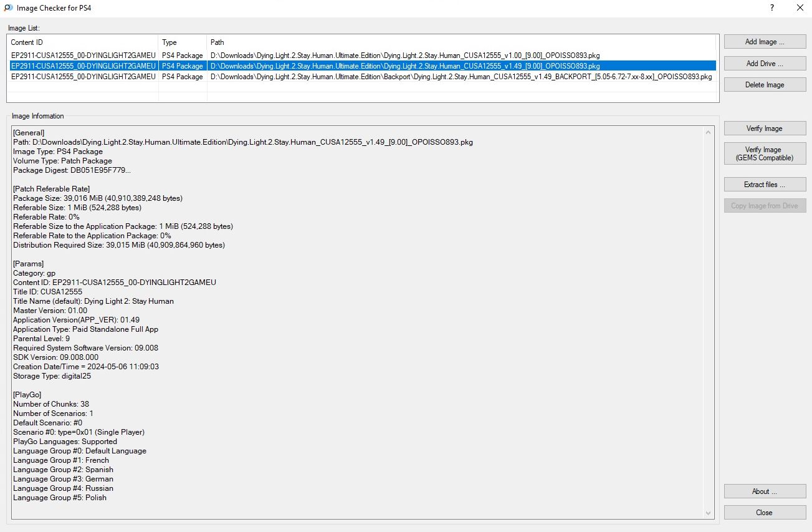The image size is (812, 532).
Task: Select the v1.00 package row in Image List
Action: click(363, 55)
